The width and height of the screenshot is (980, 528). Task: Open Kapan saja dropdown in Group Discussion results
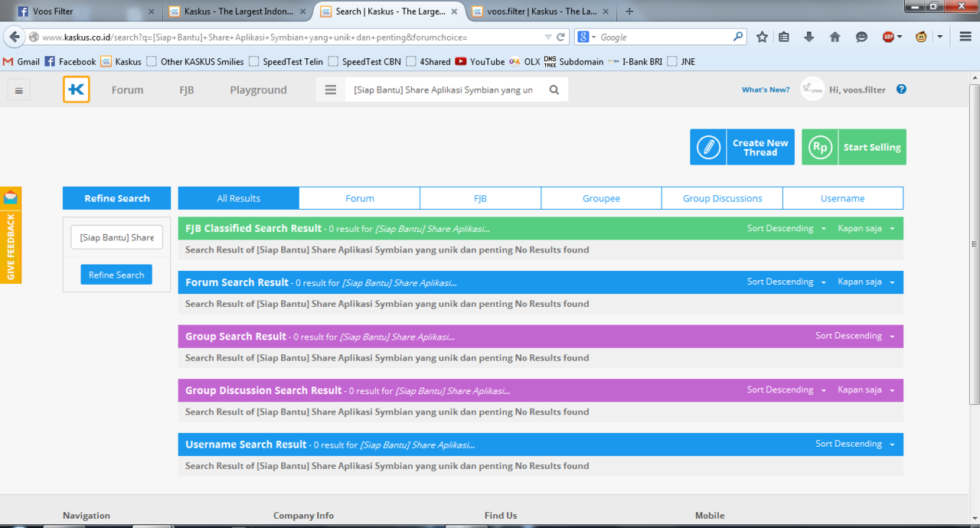866,389
